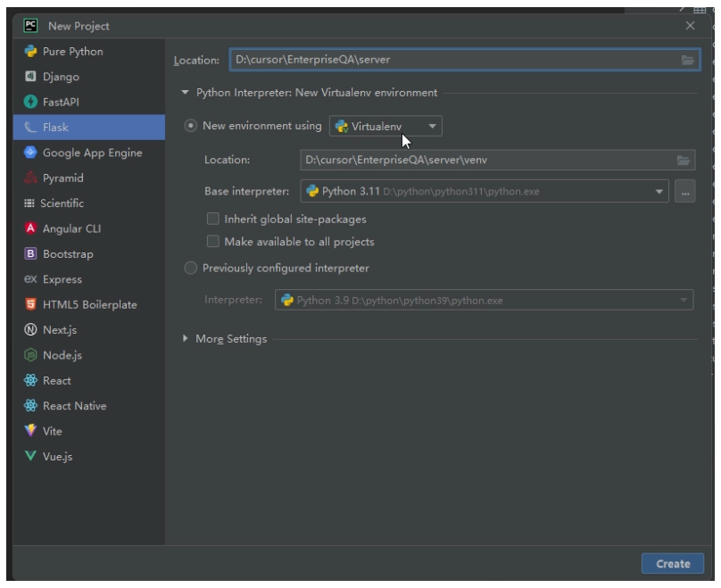Image resolution: width=721 pixels, height=588 pixels.
Task: Select the Angular CLI icon
Action: (30, 228)
